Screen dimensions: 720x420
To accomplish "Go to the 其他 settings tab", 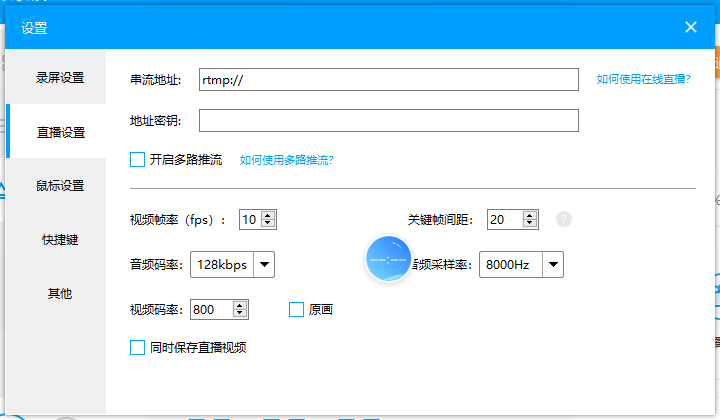I will (x=60, y=294).
